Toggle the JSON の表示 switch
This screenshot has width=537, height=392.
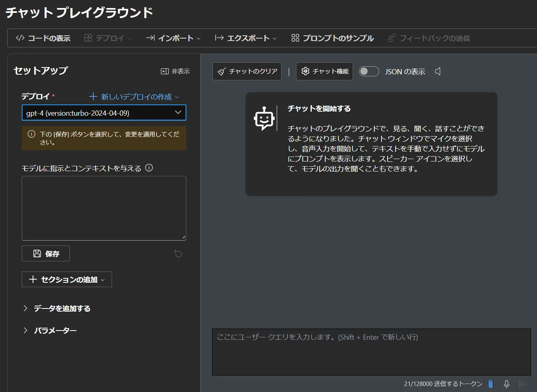click(x=369, y=71)
